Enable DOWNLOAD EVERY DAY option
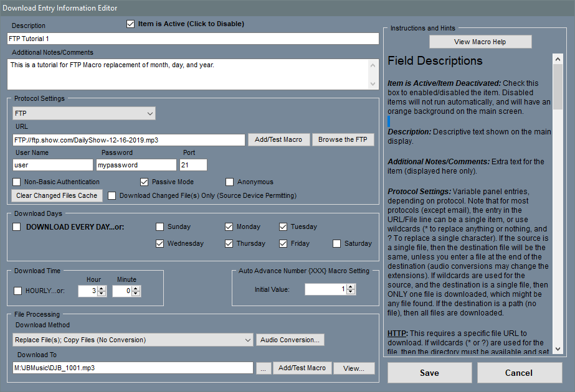The height and width of the screenshot is (392, 575). tap(17, 227)
